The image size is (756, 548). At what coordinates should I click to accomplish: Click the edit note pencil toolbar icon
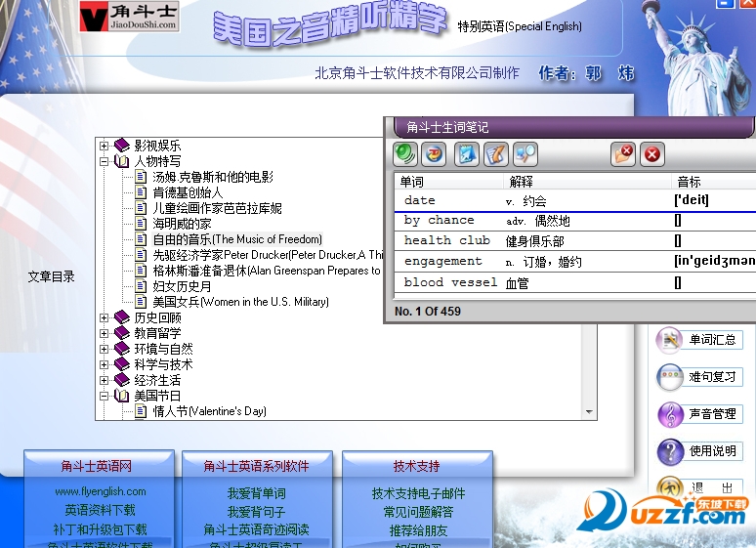(496, 154)
